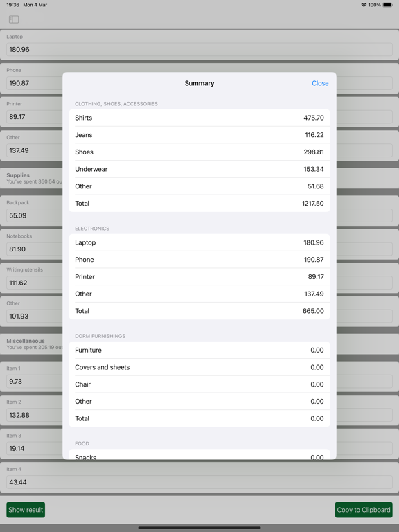Screen dimensions: 399x532
Task: Select the Phone field showing 190.87
Action: [34, 83]
